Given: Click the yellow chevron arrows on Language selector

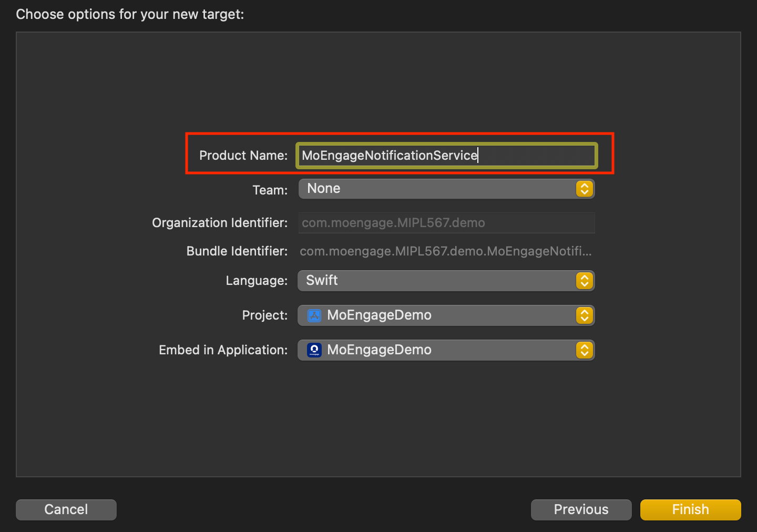Looking at the screenshot, I should point(584,281).
